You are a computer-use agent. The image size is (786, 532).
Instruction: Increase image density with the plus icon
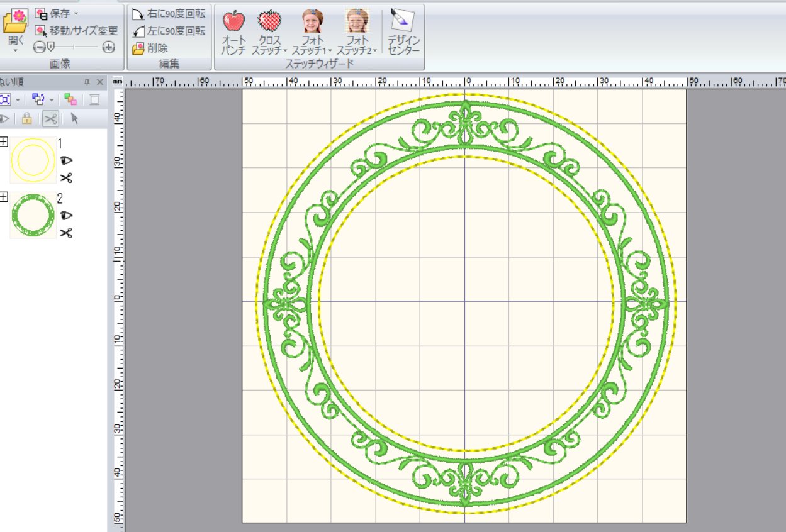(109, 47)
